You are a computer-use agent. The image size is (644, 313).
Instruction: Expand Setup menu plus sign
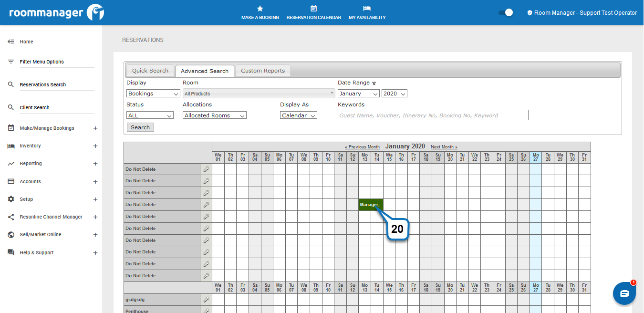click(x=95, y=199)
